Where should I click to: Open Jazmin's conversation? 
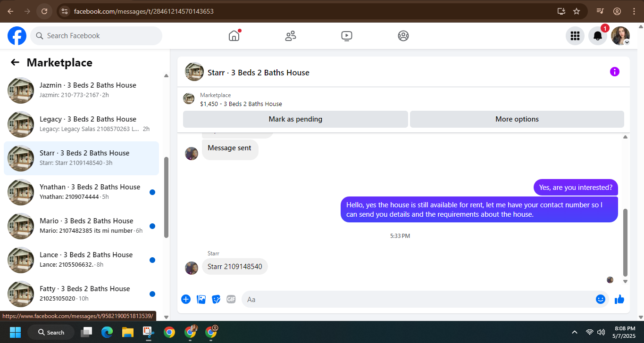point(81,90)
